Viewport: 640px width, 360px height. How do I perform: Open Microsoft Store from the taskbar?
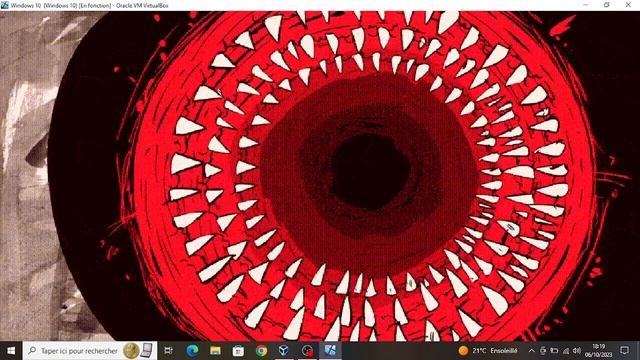click(238, 351)
